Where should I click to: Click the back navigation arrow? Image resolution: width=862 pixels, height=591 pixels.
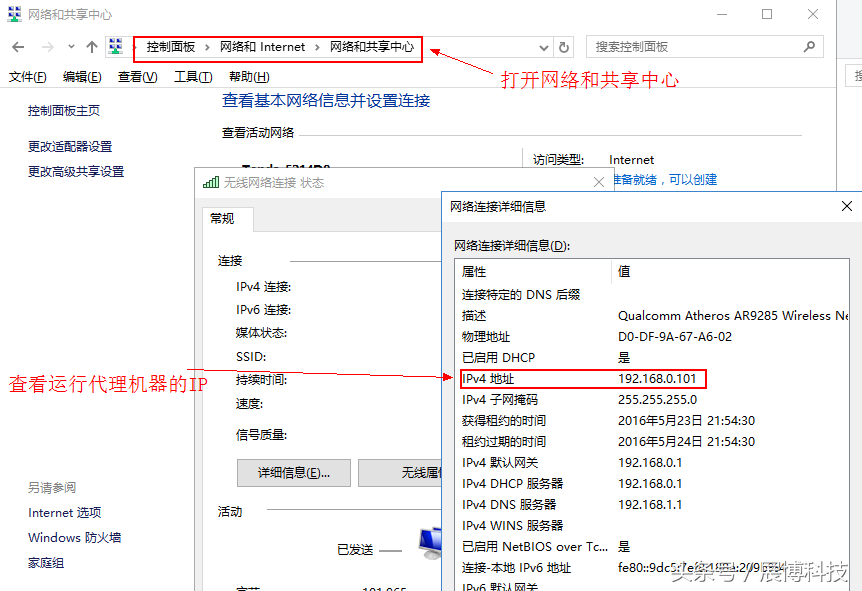pos(17,46)
